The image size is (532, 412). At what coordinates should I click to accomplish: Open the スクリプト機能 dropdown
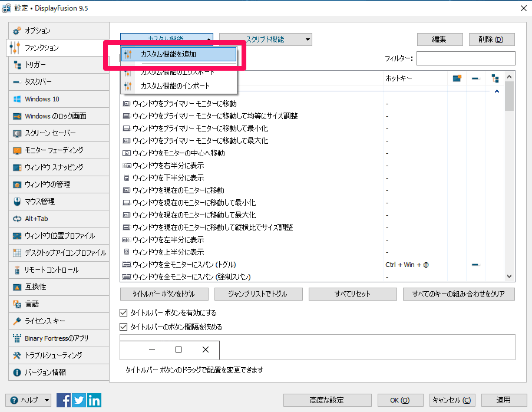coord(266,39)
